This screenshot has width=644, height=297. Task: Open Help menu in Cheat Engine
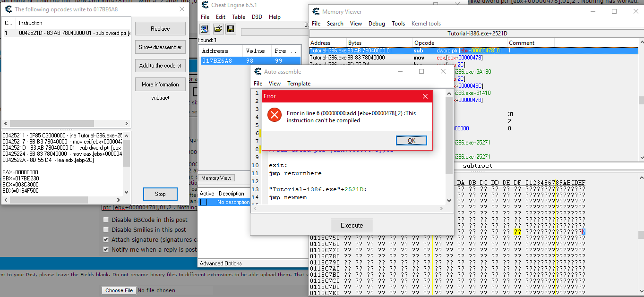[x=275, y=17]
